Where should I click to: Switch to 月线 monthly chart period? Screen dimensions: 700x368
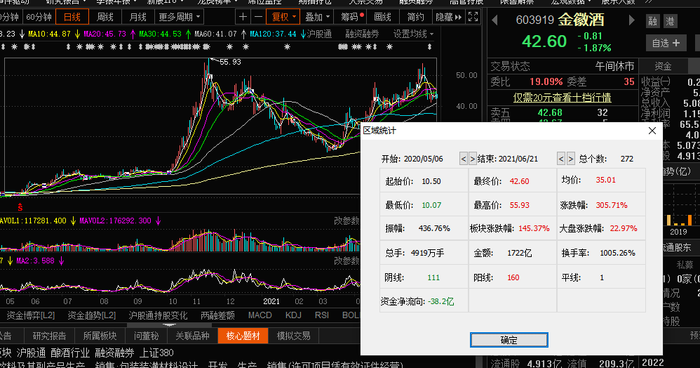click(138, 17)
